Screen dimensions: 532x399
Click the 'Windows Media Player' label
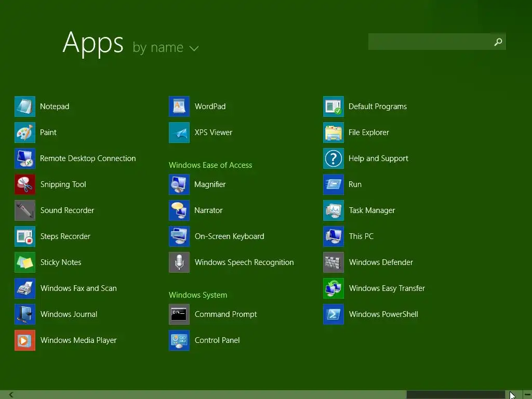click(78, 340)
